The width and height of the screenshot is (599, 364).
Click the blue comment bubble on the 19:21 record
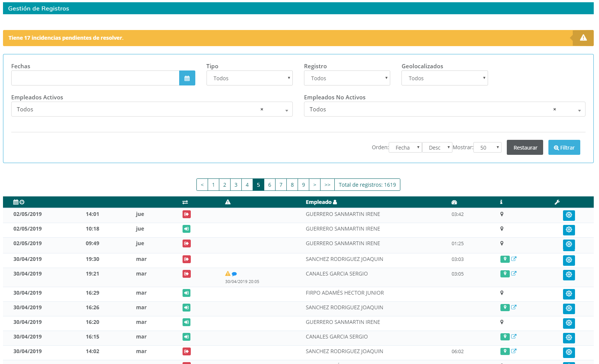coord(234,274)
